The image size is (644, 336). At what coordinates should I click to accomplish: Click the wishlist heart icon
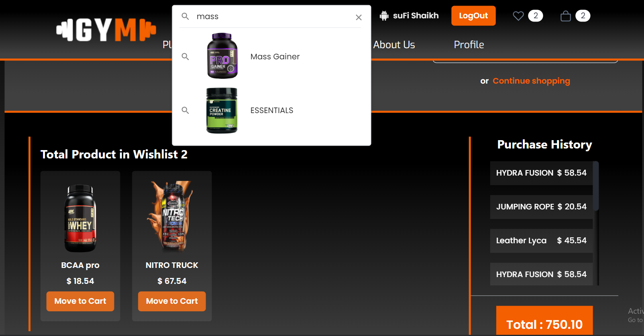518,16
